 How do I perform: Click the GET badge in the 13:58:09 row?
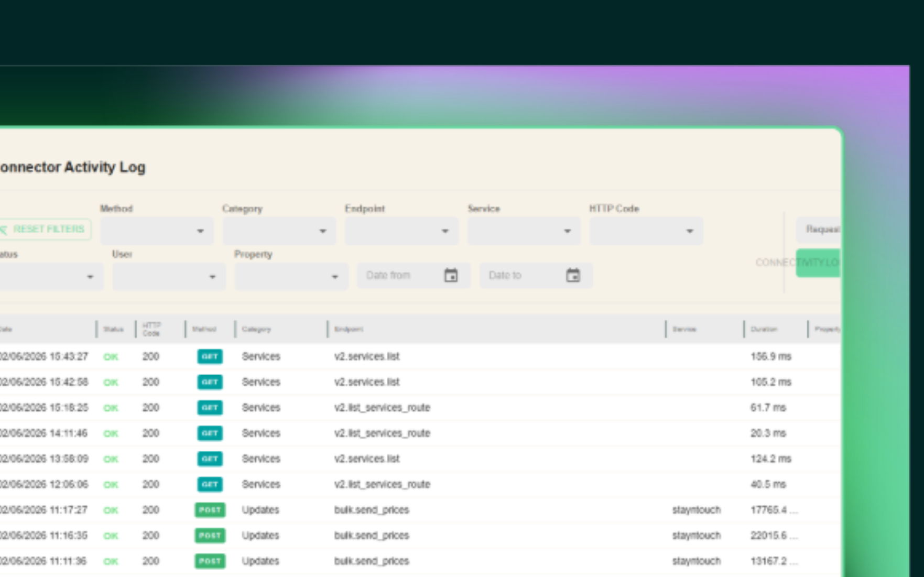[x=210, y=459]
